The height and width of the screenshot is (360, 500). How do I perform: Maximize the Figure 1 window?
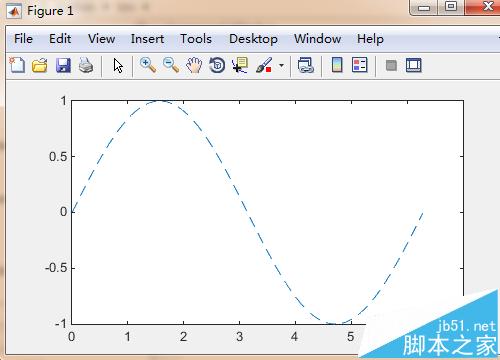451,7
